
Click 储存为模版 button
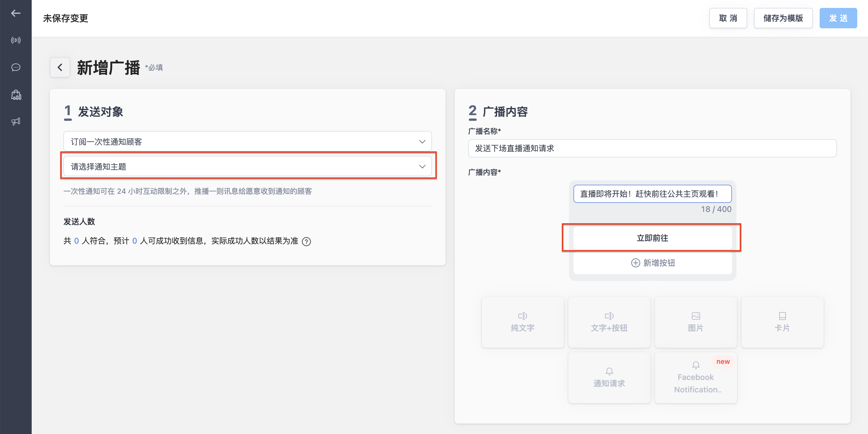[783, 18]
